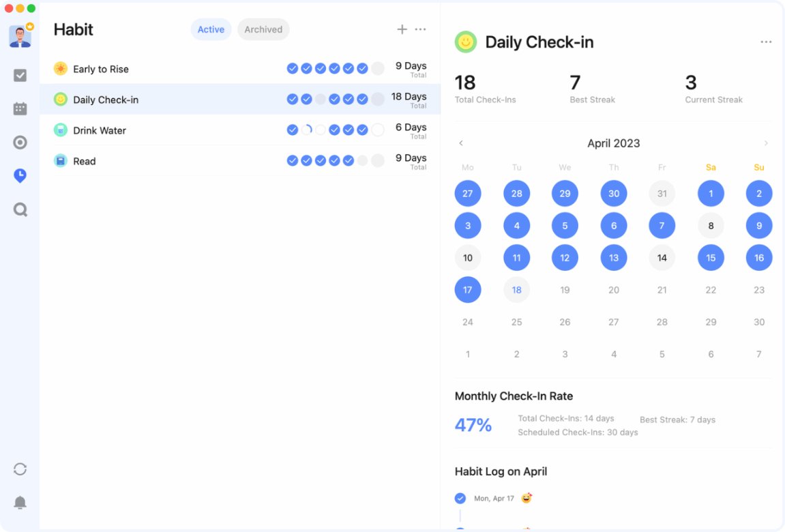Select April 18 on the calendar
The height and width of the screenshot is (532, 785).
516,289
